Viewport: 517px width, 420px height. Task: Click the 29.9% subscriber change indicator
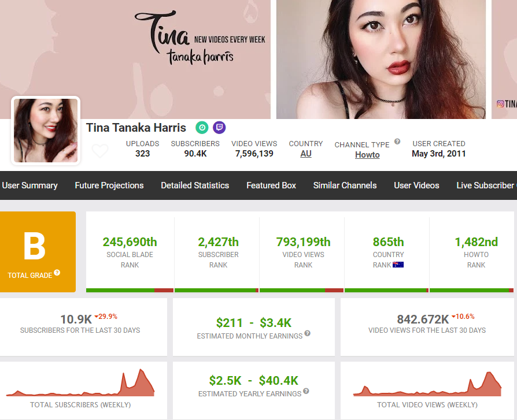pyautogui.click(x=106, y=317)
